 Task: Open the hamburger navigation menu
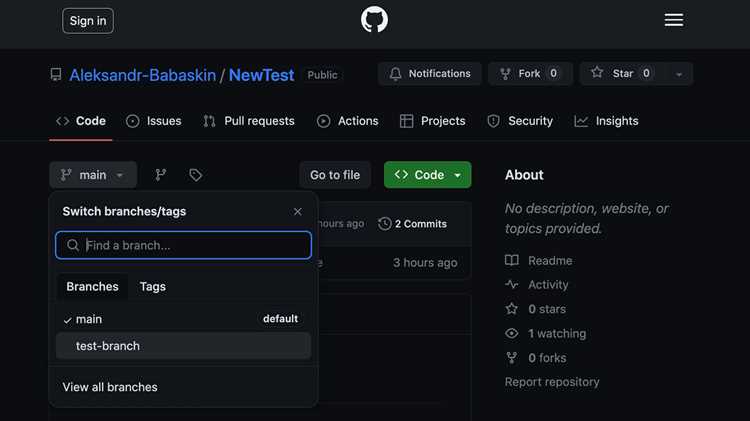pos(673,20)
